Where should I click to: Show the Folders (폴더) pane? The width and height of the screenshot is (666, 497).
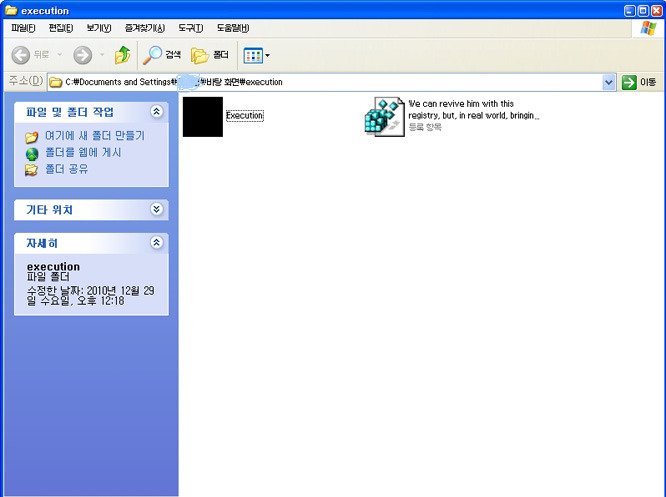click(210, 55)
